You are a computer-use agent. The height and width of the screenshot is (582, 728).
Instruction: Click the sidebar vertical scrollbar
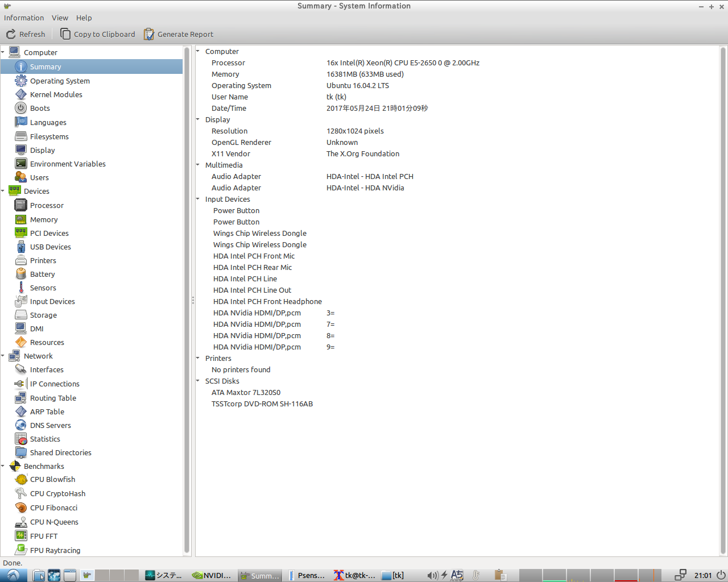click(187, 300)
